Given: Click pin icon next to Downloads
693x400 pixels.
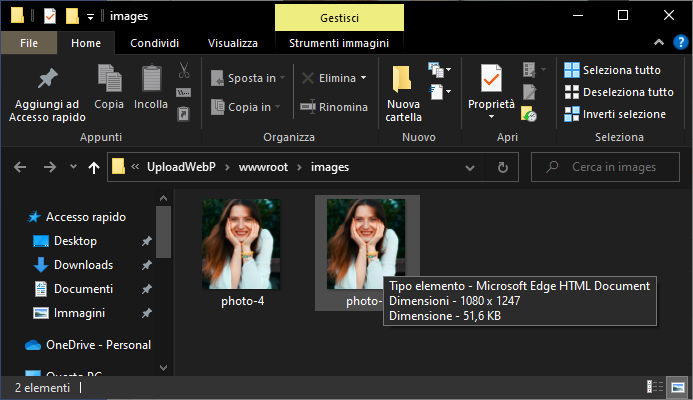Looking at the screenshot, I should [x=146, y=265].
